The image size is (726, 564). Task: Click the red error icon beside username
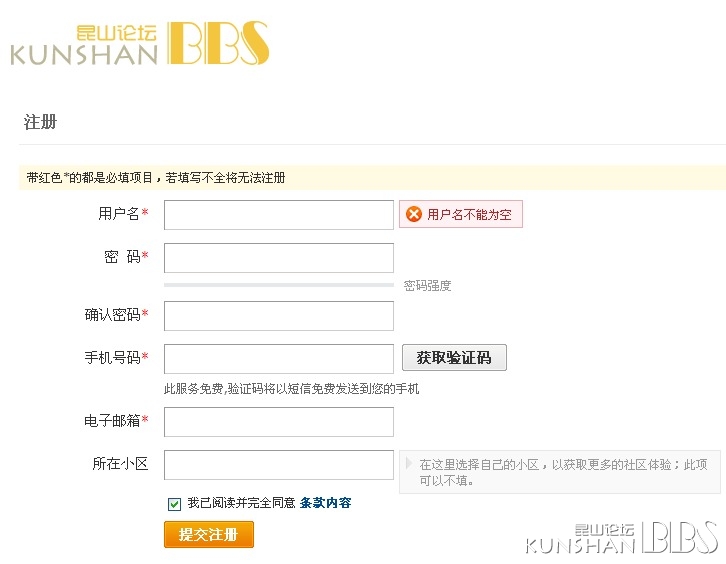pyautogui.click(x=413, y=214)
